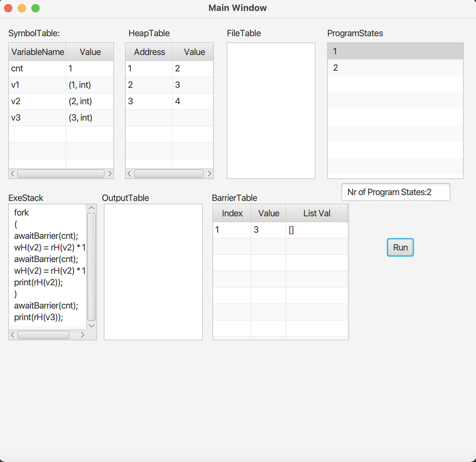Click the Nr of Program States field

[x=395, y=192]
